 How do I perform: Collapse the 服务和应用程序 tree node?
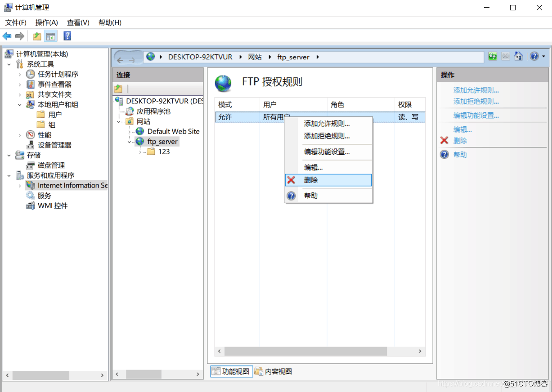pos(9,175)
